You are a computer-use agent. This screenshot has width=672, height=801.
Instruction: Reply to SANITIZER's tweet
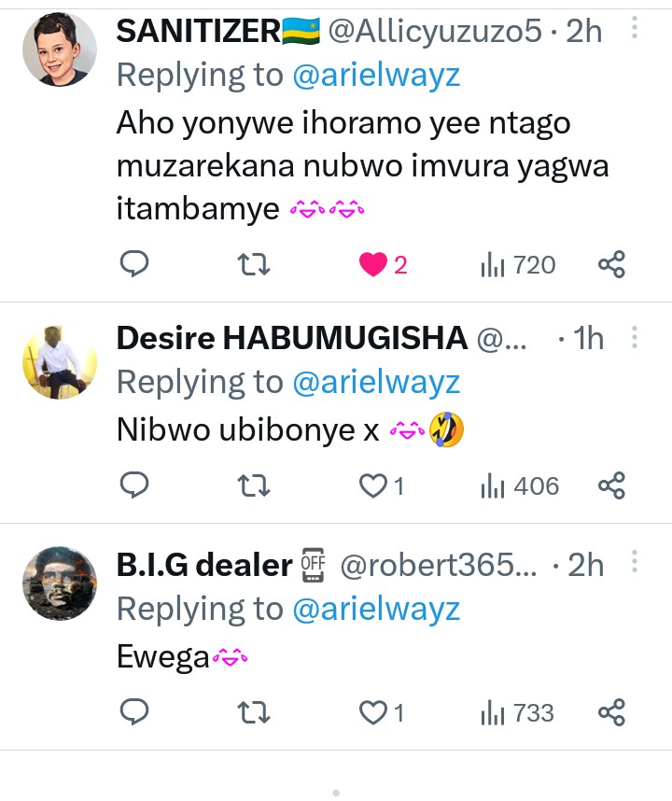click(x=135, y=265)
